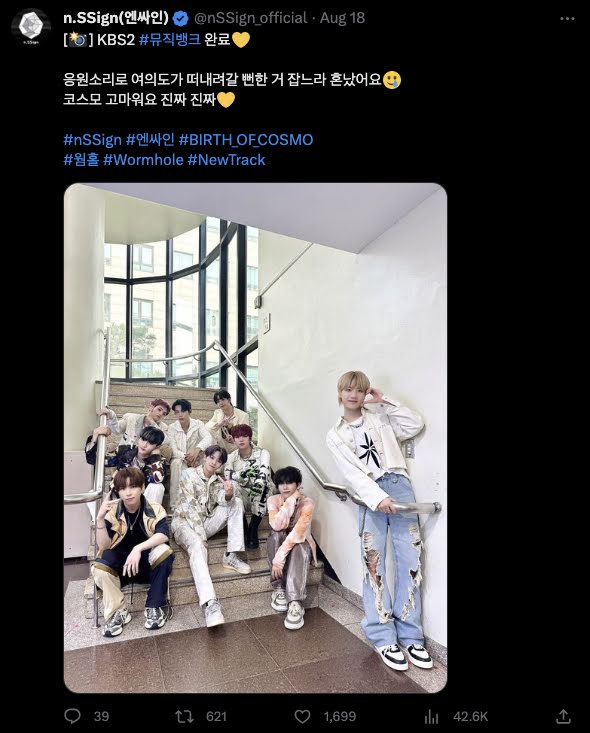Open the Aug 18 timestamp

coord(342,18)
